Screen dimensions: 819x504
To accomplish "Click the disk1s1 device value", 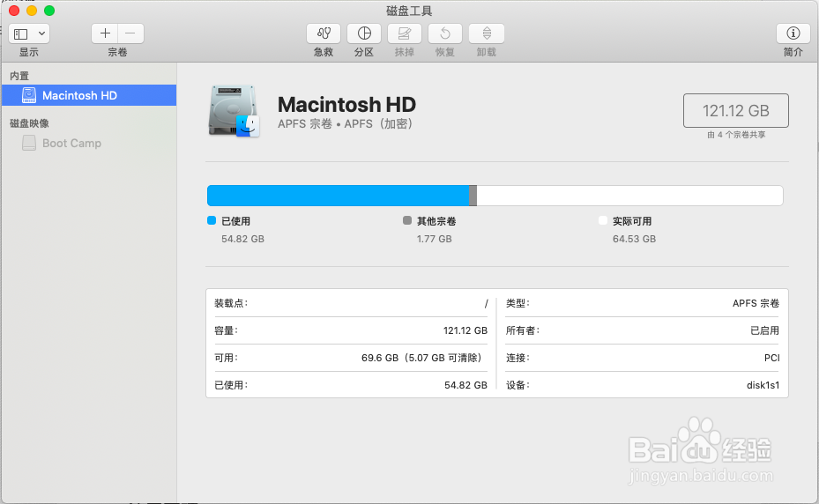I will [x=763, y=385].
